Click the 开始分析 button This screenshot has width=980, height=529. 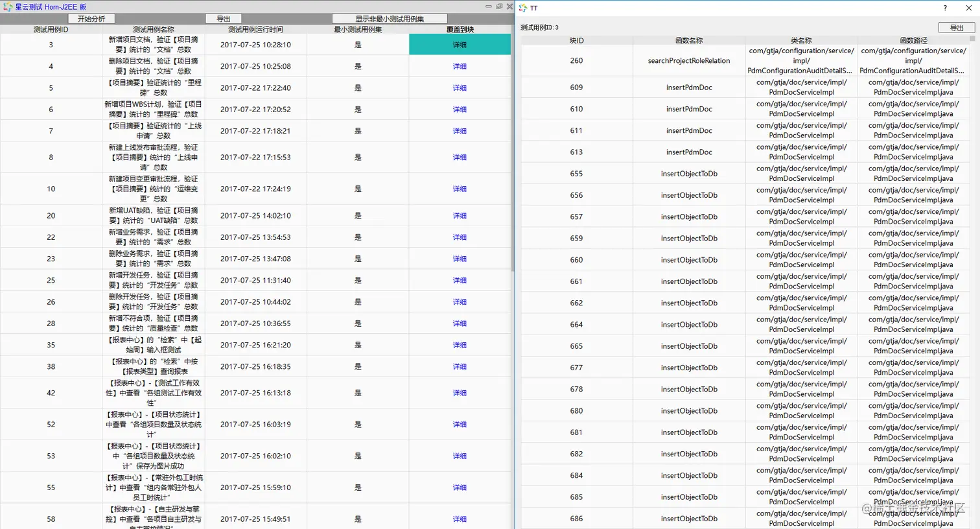tap(91, 19)
